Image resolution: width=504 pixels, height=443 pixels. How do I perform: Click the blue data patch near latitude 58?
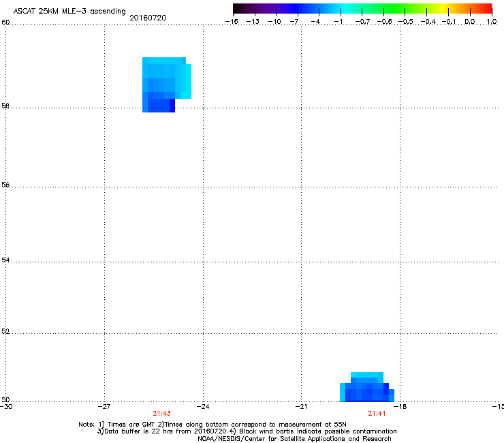click(166, 85)
